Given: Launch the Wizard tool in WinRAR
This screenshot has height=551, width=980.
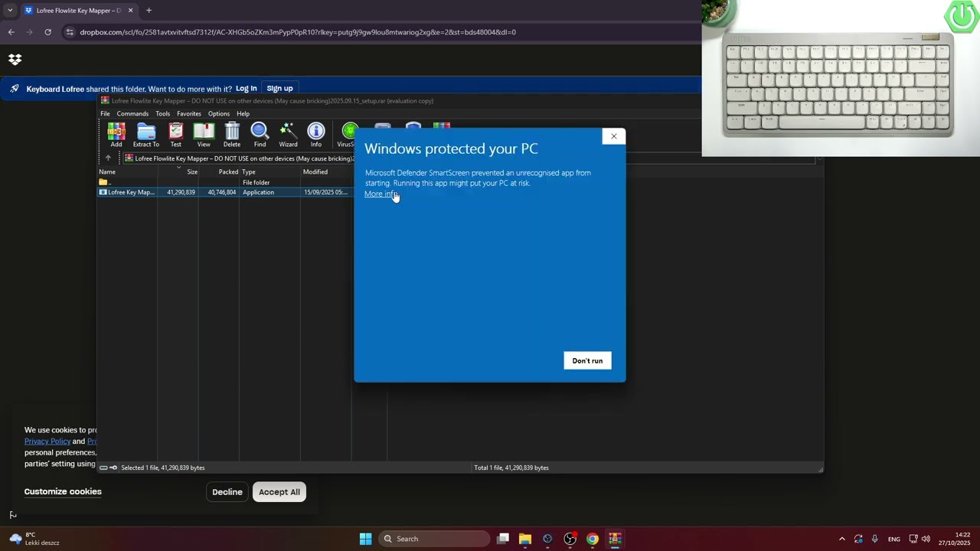Looking at the screenshot, I should point(288,135).
